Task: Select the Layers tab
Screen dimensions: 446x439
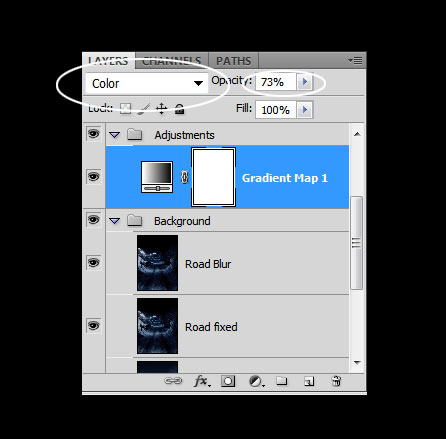Action: pos(108,61)
